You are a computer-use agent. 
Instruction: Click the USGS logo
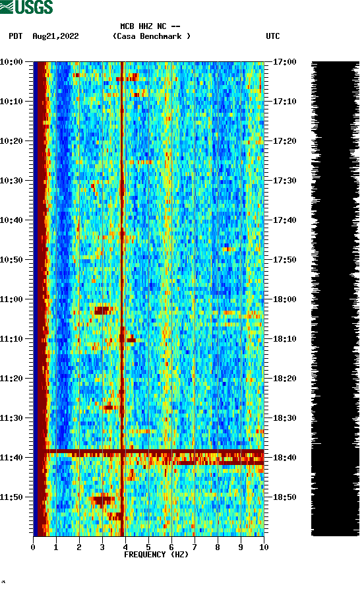26,7
